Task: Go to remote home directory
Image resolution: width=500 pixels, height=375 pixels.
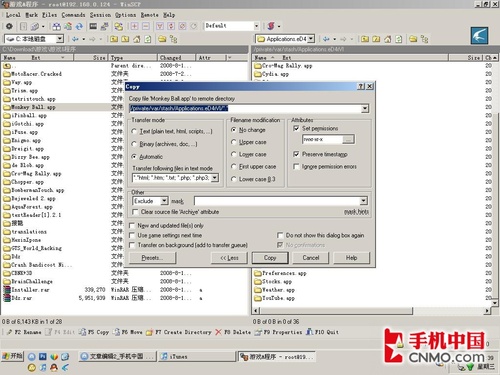Action: (387, 39)
